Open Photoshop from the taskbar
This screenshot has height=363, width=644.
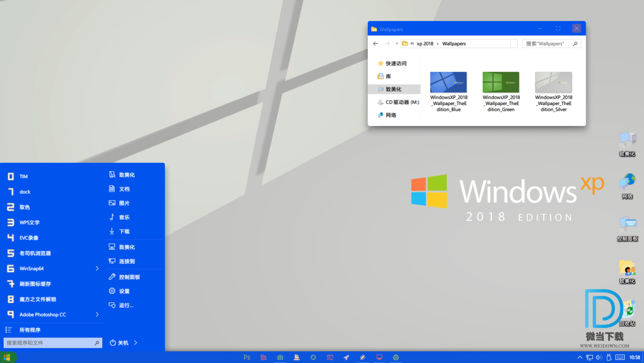[x=247, y=358]
